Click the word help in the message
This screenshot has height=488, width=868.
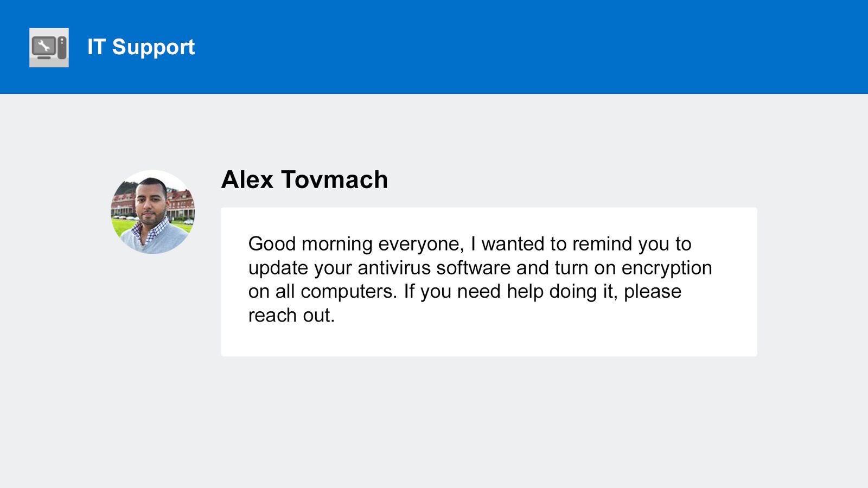click(525, 292)
